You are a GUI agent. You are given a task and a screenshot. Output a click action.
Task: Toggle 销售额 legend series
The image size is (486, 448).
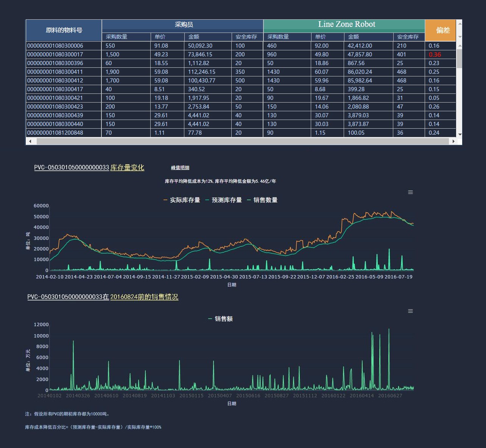coord(221,319)
